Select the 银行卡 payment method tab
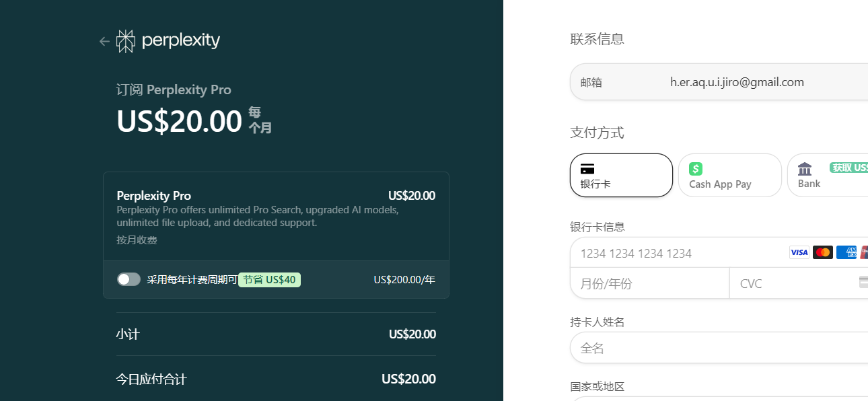 tap(621, 176)
